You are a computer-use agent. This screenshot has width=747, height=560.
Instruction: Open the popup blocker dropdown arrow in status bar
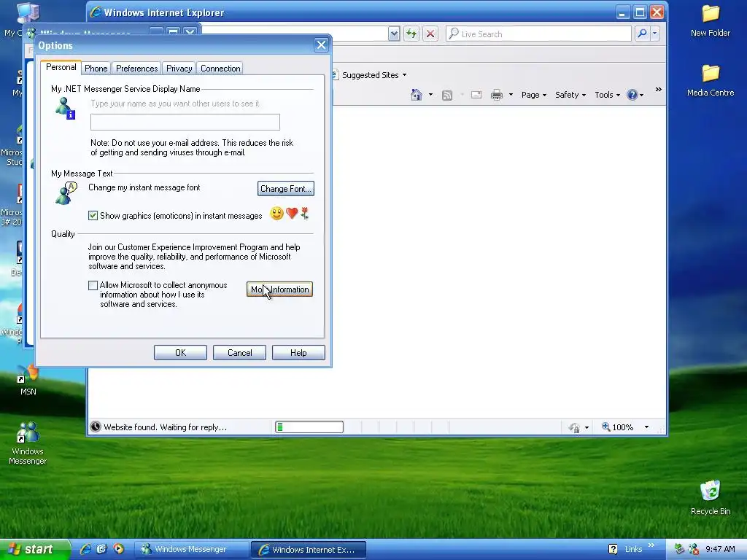coord(587,427)
